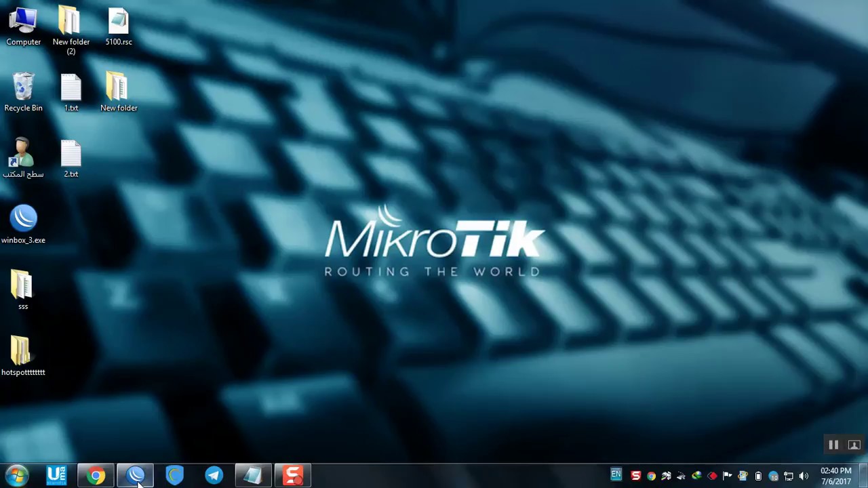Select the 1.txt file icon
This screenshot has height=488, width=868.
71,93
